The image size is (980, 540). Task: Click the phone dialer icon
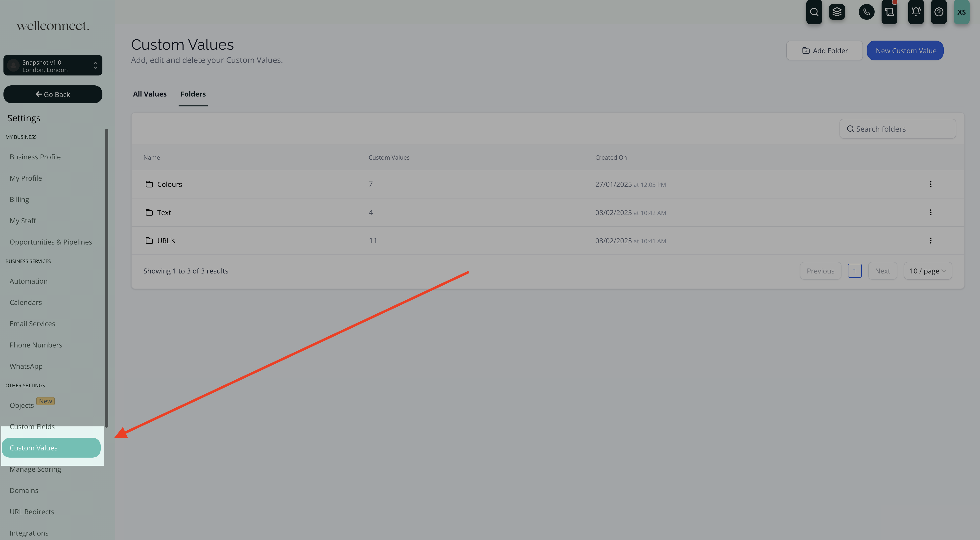click(866, 12)
